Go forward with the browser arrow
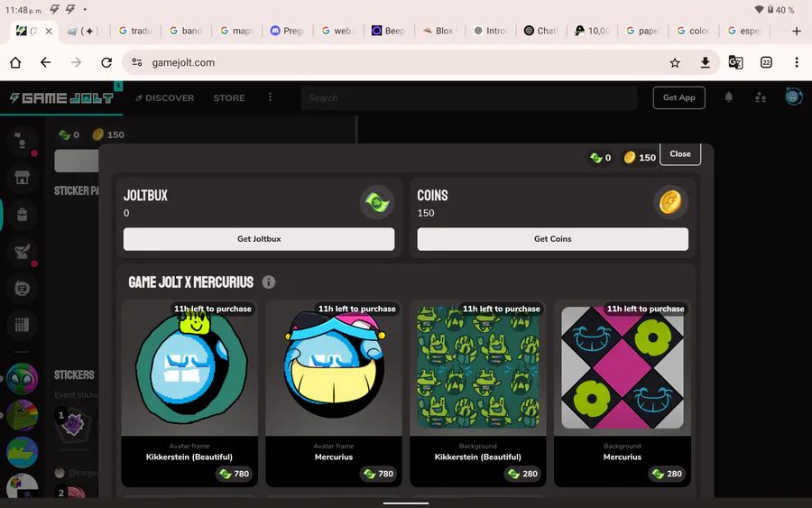The image size is (812, 508). 76,62
